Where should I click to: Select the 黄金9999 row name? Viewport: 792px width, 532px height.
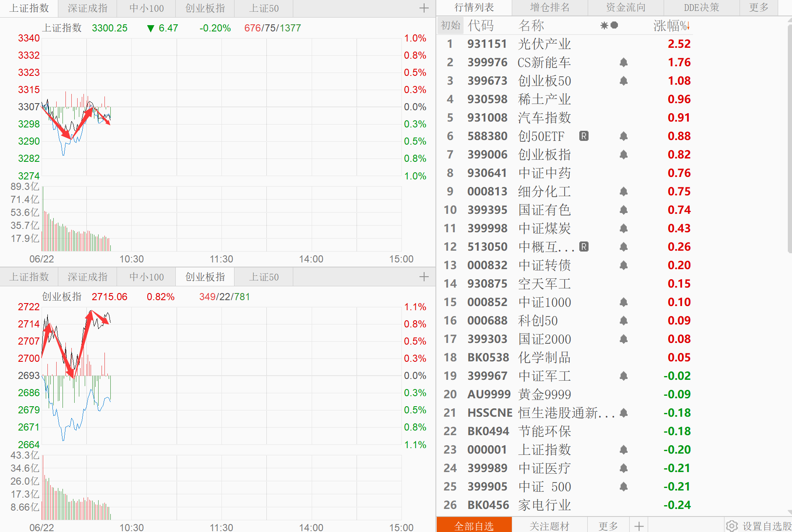point(544,394)
